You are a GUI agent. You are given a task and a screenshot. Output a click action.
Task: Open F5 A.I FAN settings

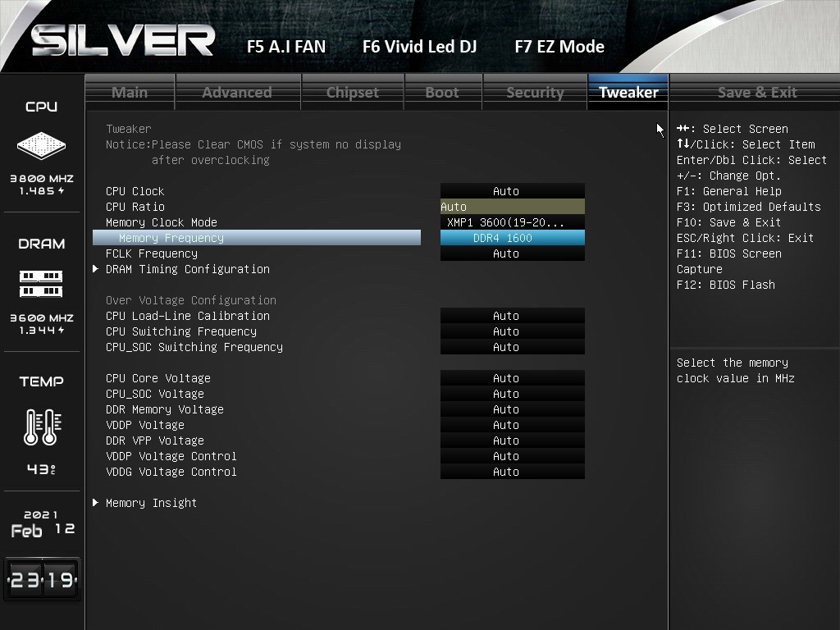(286, 47)
